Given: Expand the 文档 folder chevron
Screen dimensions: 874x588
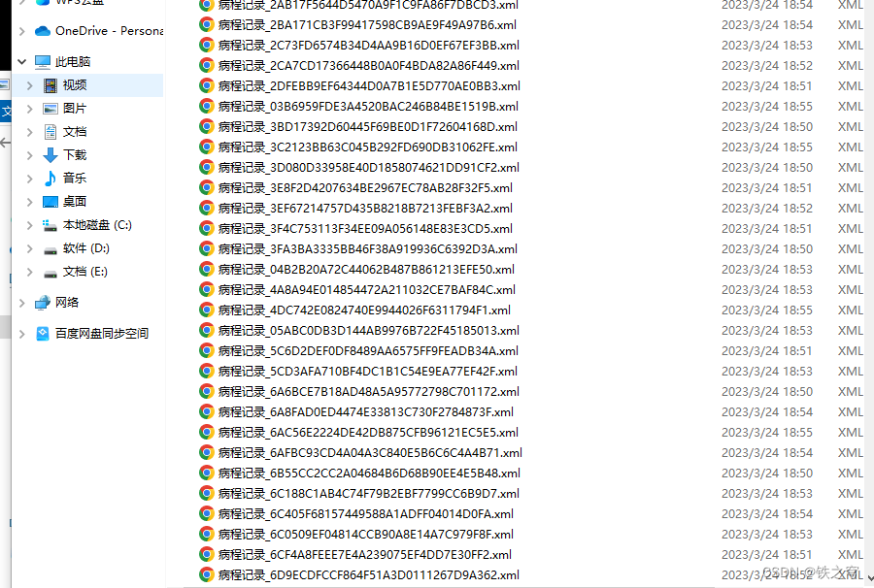Looking at the screenshot, I should (30, 132).
